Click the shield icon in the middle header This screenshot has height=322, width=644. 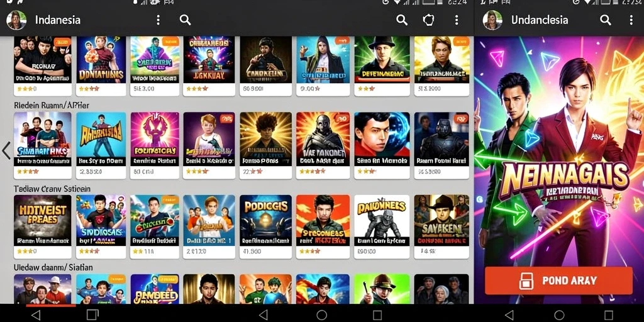428,19
